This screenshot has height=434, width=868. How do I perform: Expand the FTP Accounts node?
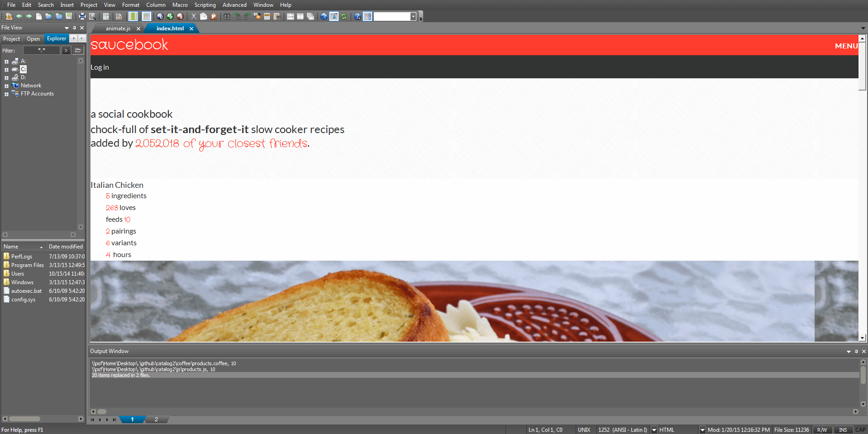6,94
